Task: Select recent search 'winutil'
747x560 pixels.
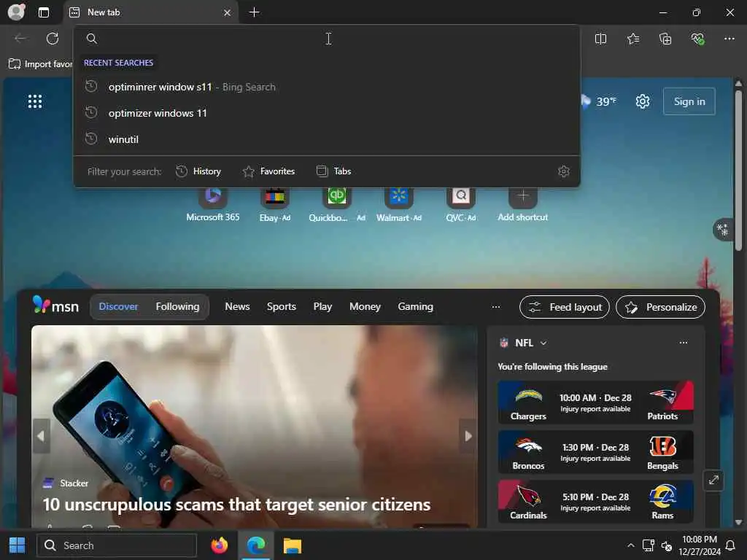Action: (327, 139)
